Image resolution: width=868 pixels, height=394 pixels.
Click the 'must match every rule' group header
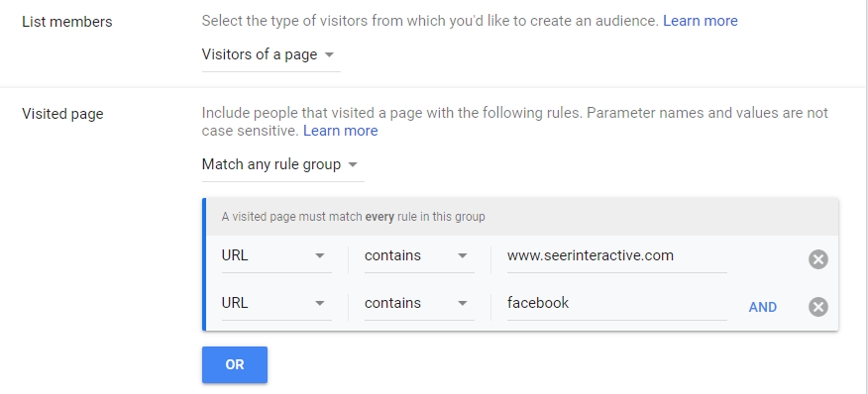click(522, 217)
